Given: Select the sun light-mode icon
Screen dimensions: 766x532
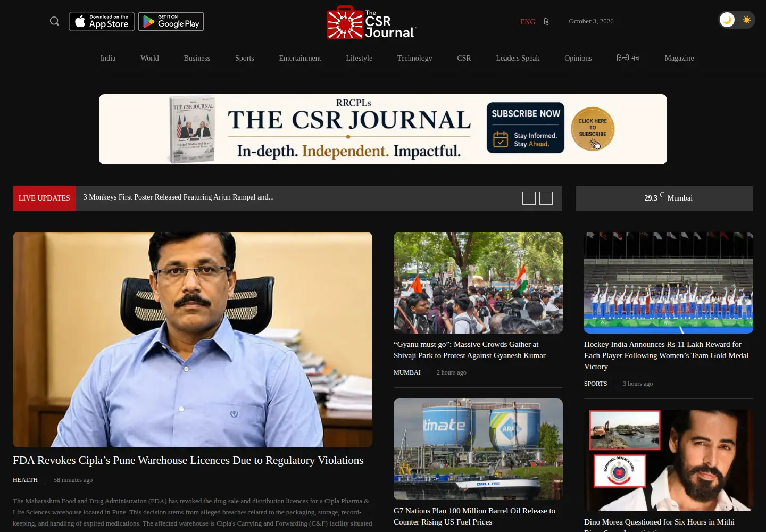Looking at the screenshot, I should tap(746, 20).
